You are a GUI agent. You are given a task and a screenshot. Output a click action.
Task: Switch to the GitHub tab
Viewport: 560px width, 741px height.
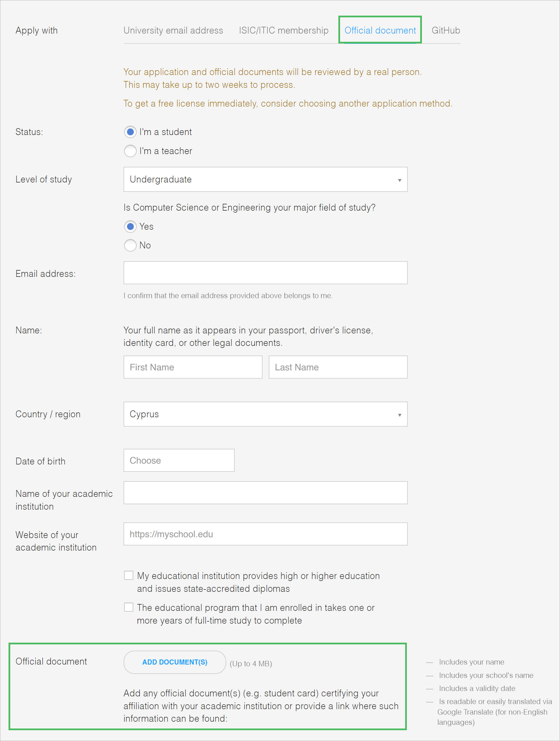tap(445, 30)
